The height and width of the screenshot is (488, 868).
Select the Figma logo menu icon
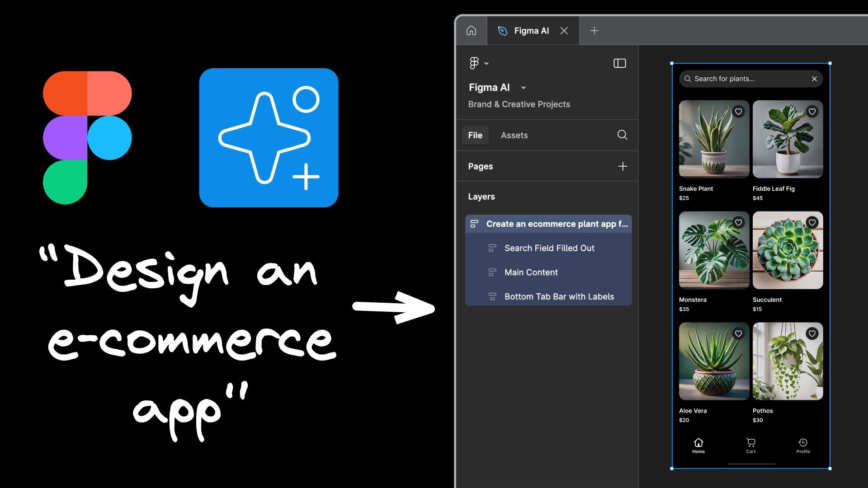click(474, 63)
